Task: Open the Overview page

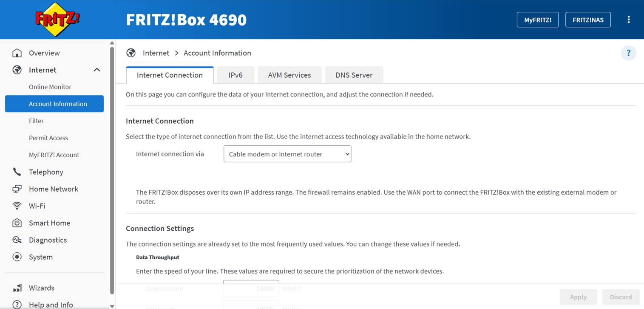Action: coord(44,53)
